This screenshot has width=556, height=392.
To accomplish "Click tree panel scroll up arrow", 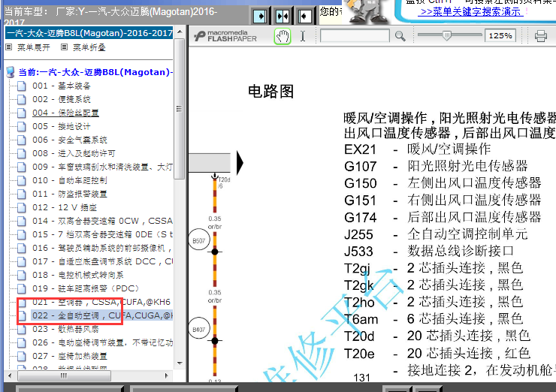I will click(x=180, y=32).
